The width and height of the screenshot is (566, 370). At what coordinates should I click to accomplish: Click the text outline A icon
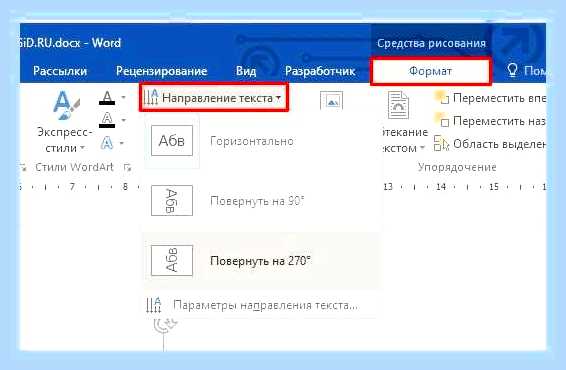point(107,120)
